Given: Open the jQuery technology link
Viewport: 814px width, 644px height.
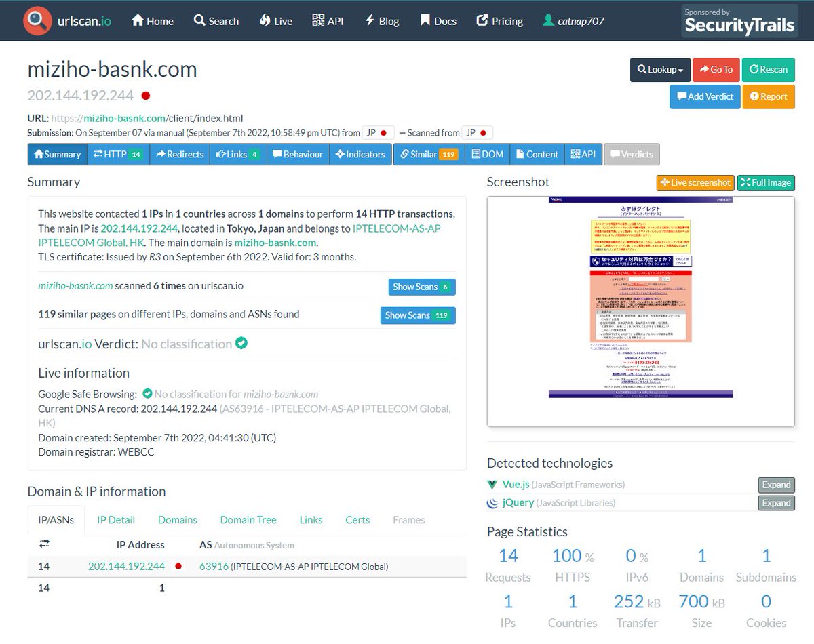Looking at the screenshot, I should (518, 503).
